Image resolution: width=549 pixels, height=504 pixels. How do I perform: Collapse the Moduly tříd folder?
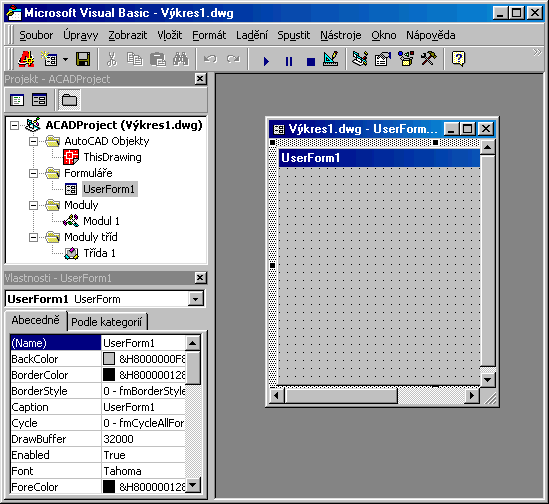(x=33, y=237)
